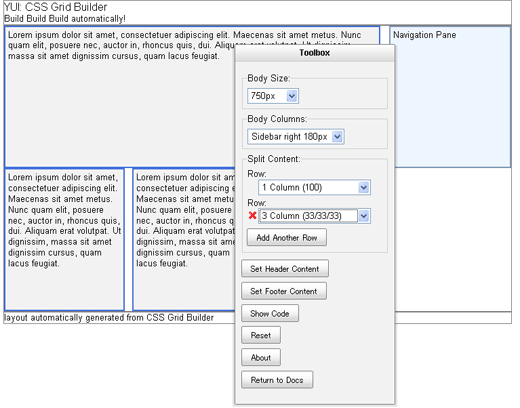
Task: Select the first column block in bottom row
Action: 64,239
